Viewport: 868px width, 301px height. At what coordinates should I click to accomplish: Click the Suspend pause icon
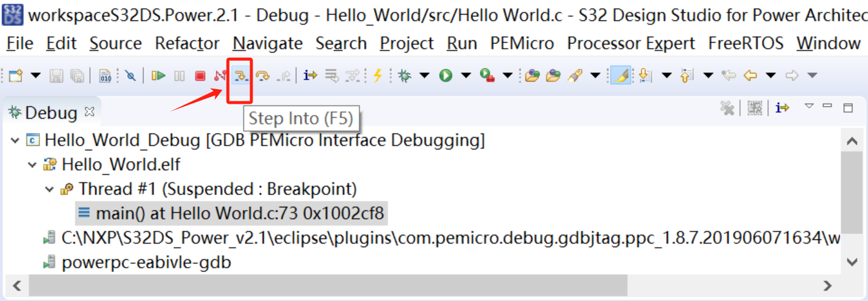point(180,75)
